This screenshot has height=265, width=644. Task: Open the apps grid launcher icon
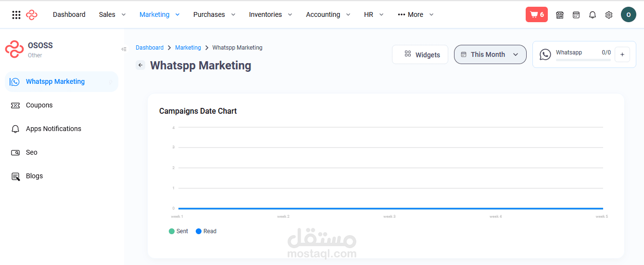pyautogui.click(x=16, y=15)
